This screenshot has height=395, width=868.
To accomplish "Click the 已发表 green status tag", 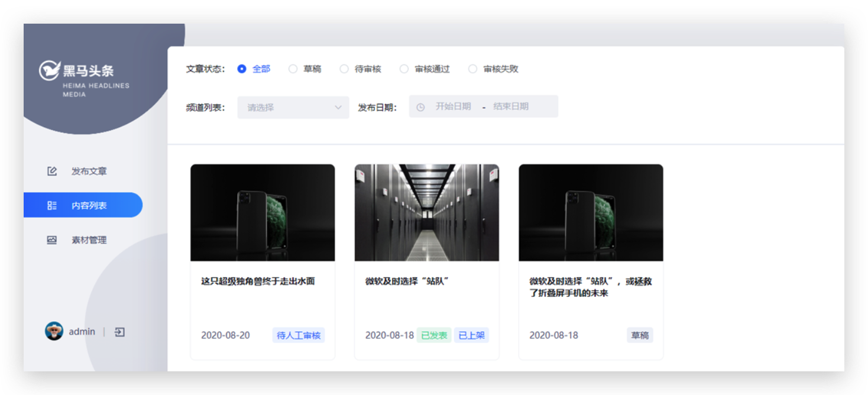I will tap(434, 335).
